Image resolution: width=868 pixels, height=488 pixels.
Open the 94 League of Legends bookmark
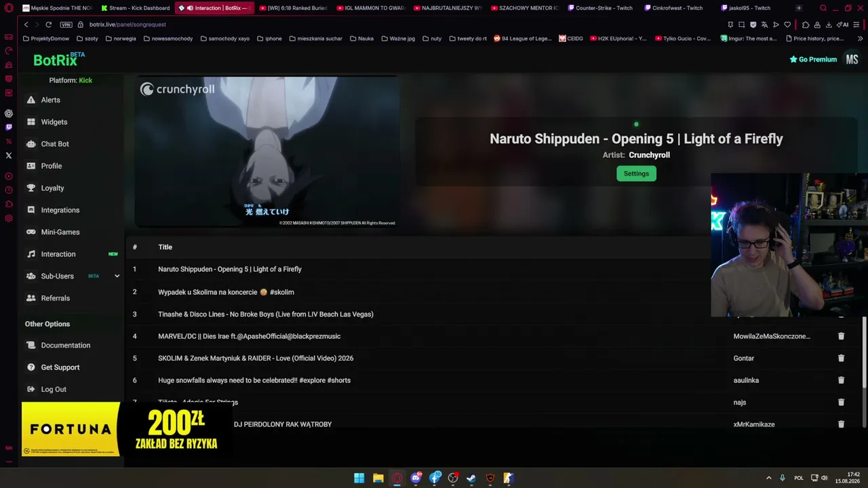[x=523, y=39]
